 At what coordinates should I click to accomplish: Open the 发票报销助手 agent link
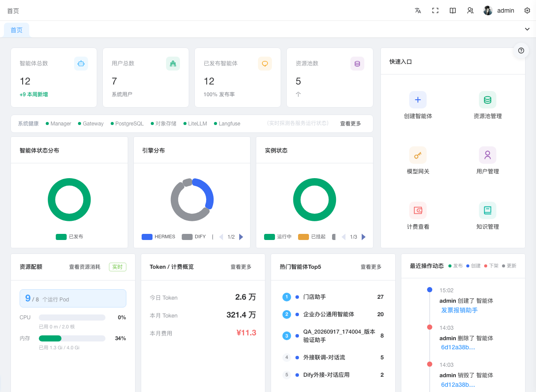[x=459, y=310]
